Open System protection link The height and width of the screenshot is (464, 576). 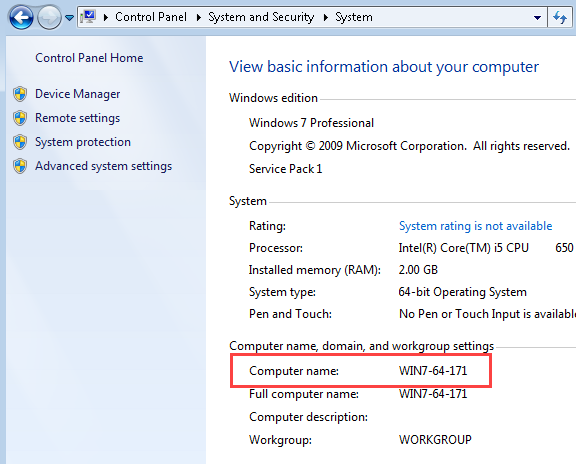[83, 142]
